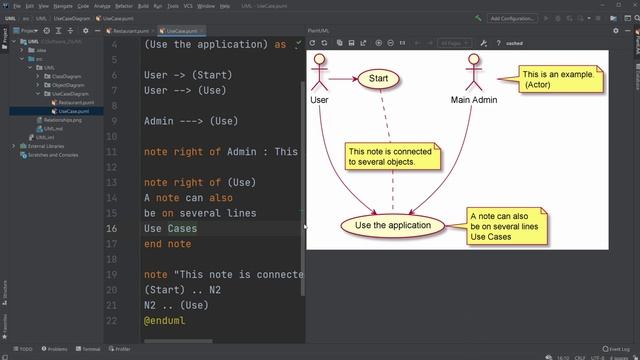Save the PlantUML diagram image
The height and width of the screenshot is (360, 640).
[351, 43]
